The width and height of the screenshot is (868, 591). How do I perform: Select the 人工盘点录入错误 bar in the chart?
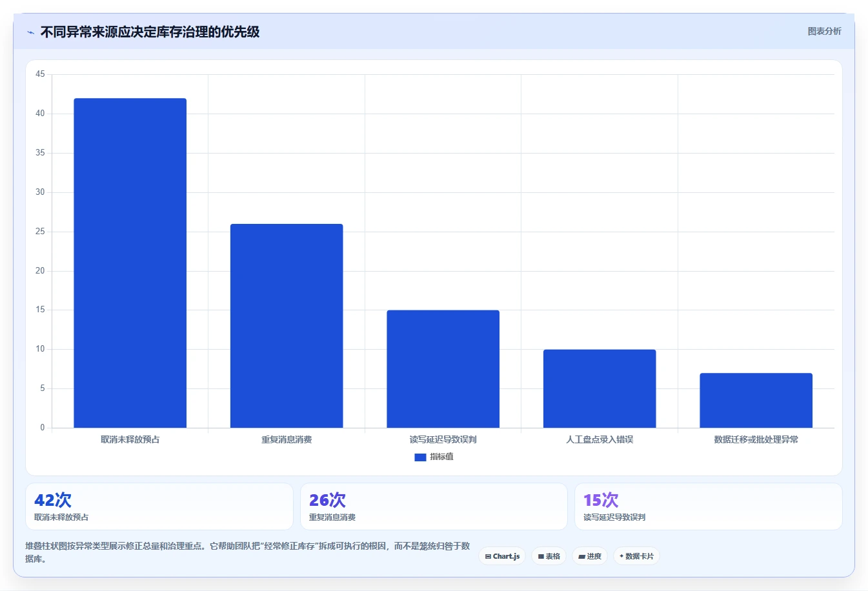point(600,388)
